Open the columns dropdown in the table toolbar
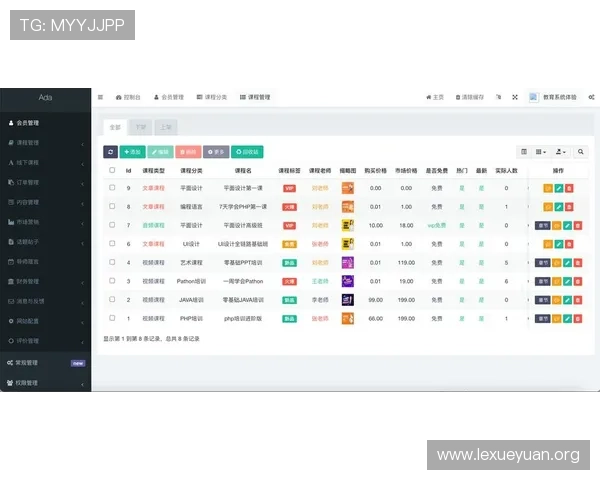The width and height of the screenshot is (600, 480). point(541,152)
